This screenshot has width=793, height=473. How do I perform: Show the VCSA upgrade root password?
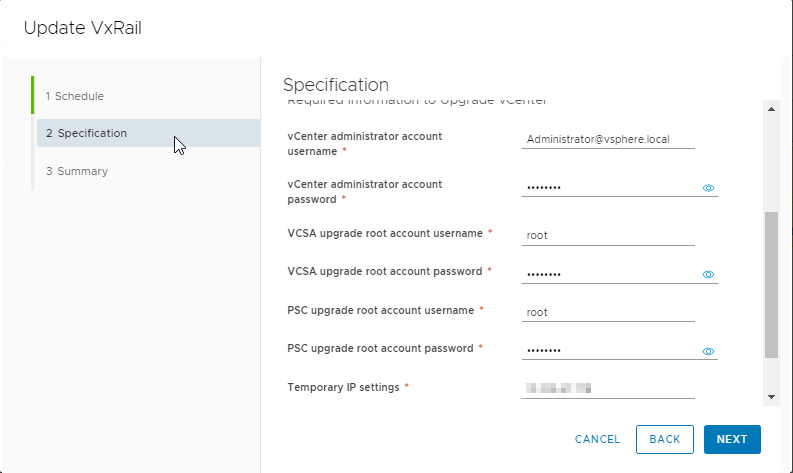coord(708,274)
